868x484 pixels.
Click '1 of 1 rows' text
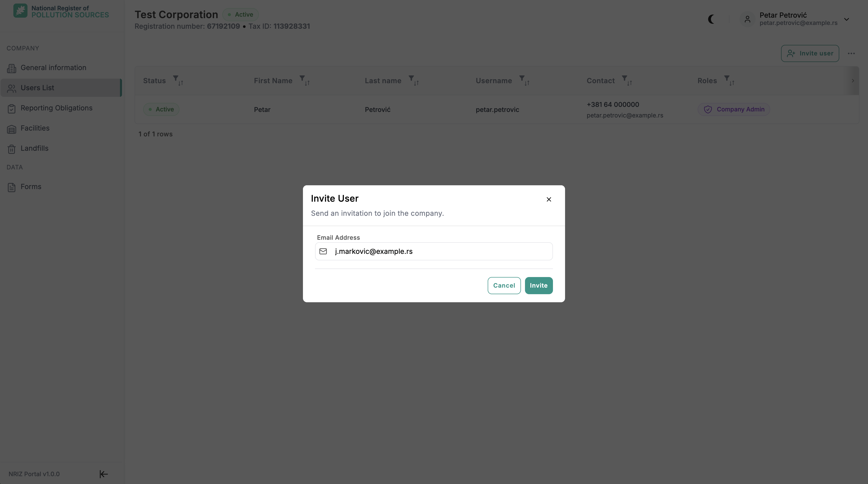pyautogui.click(x=155, y=134)
